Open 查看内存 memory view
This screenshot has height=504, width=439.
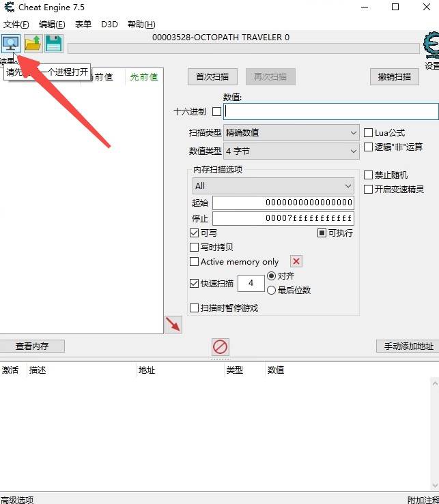(32, 346)
